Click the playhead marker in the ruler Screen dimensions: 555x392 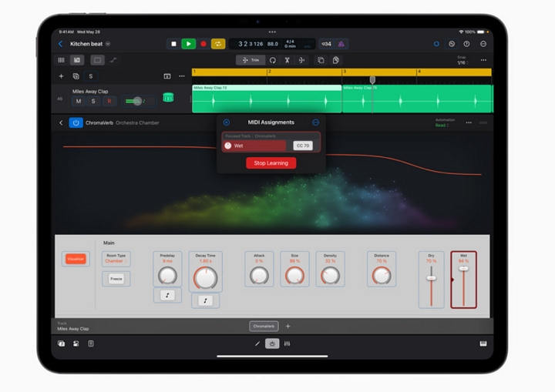click(372, 79)
